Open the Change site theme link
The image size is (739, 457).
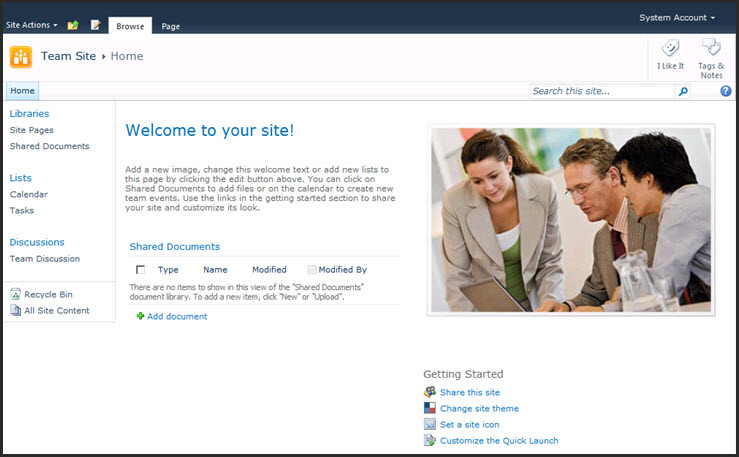tap(479, 408)
